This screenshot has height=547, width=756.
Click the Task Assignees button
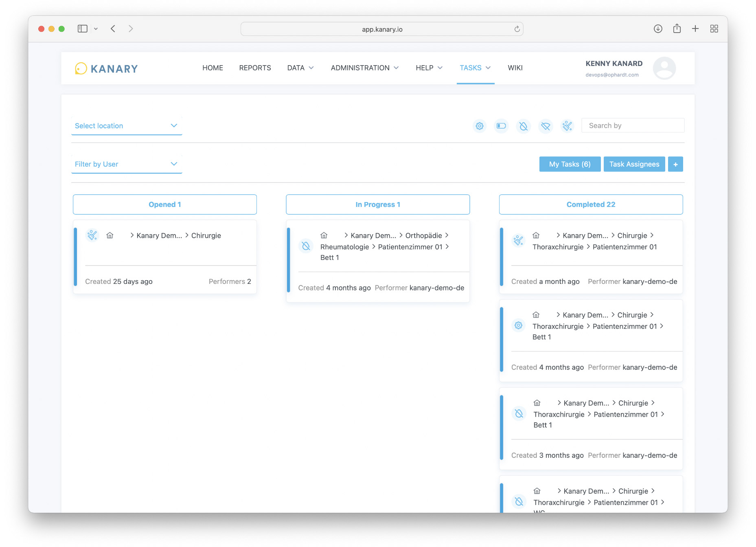(634, 164)
